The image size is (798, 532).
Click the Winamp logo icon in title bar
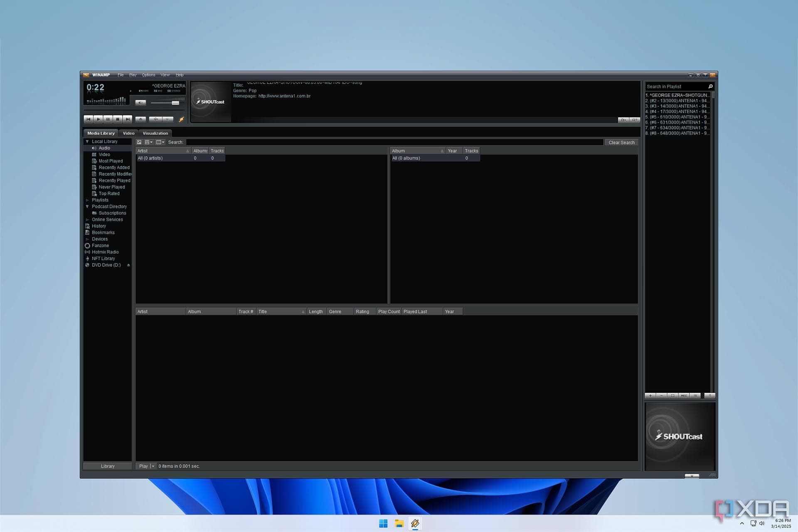point(86,75)
